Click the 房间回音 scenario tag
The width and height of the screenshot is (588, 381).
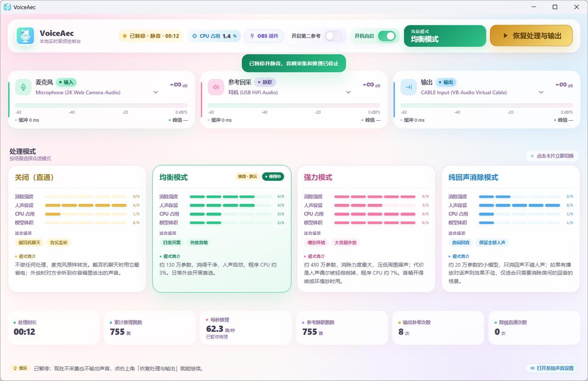pyautogui.click(x=461, y=242)
